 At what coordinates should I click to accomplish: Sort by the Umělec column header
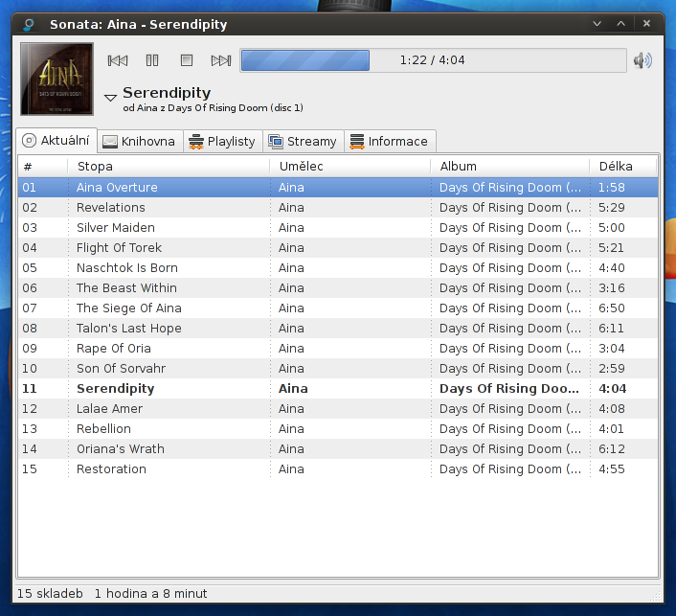click(x=350, y=166)
